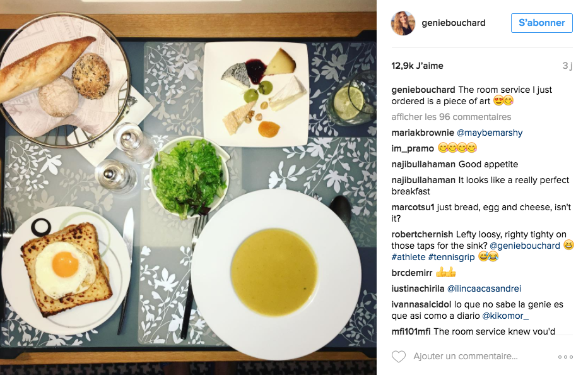Open the @geniebouchard mention in comment

pos(525,246)
